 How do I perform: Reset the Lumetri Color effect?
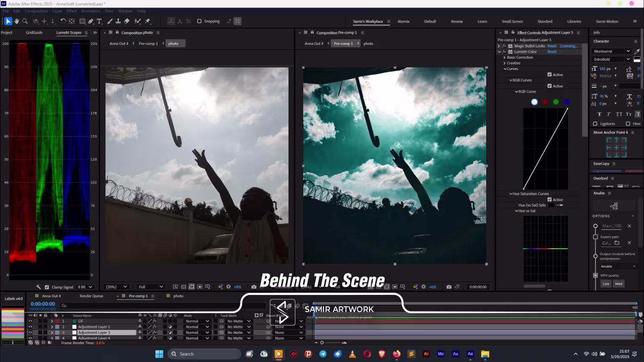(552, 52)
